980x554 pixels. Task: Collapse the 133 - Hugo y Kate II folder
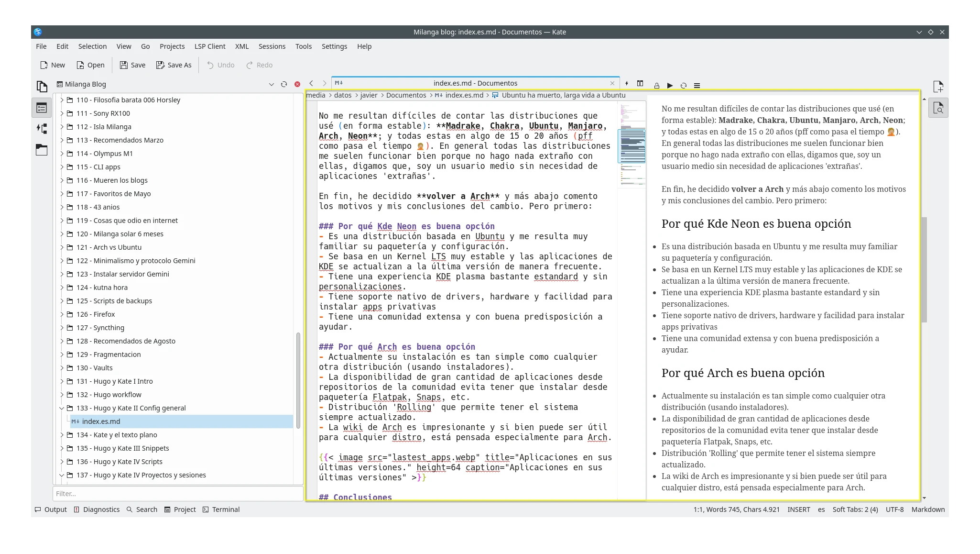click(62, 408)
